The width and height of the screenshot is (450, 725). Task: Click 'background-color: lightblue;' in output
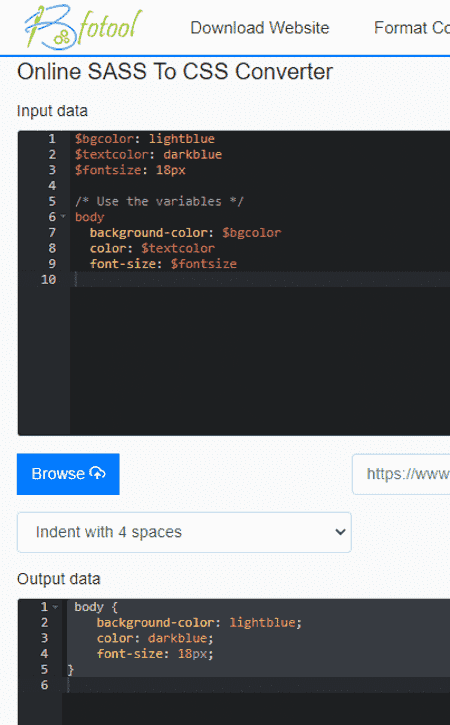click(x=199, y=622)
